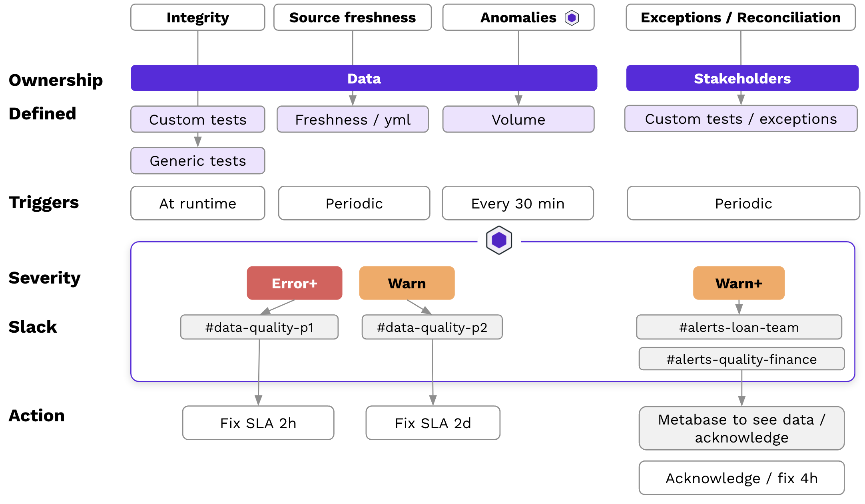Viewport: 865px width, 504px height.
Task: Select the #alerts-quality-finance channel
Action: (x=741, y=359)
